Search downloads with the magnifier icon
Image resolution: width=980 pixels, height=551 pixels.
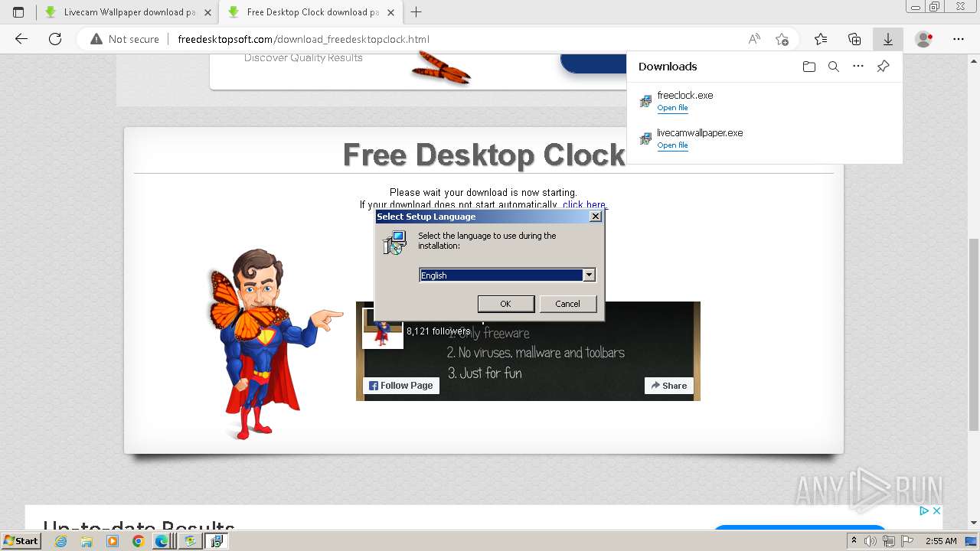tap(834, 67)
